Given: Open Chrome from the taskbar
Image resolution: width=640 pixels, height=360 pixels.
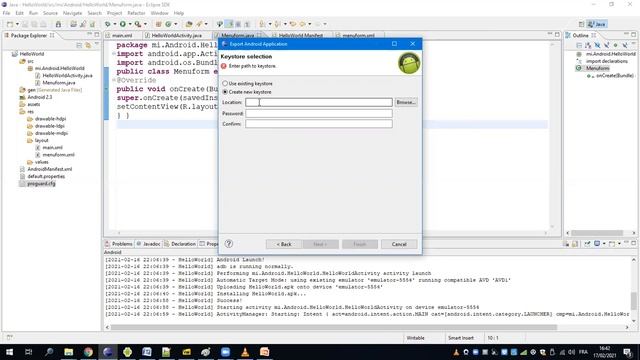Looking at the screenshot, I should (x=88, y=352).
